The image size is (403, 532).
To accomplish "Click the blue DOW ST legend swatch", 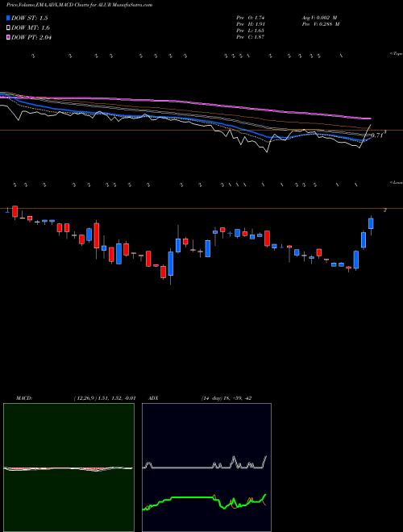I will pos(9,18).
